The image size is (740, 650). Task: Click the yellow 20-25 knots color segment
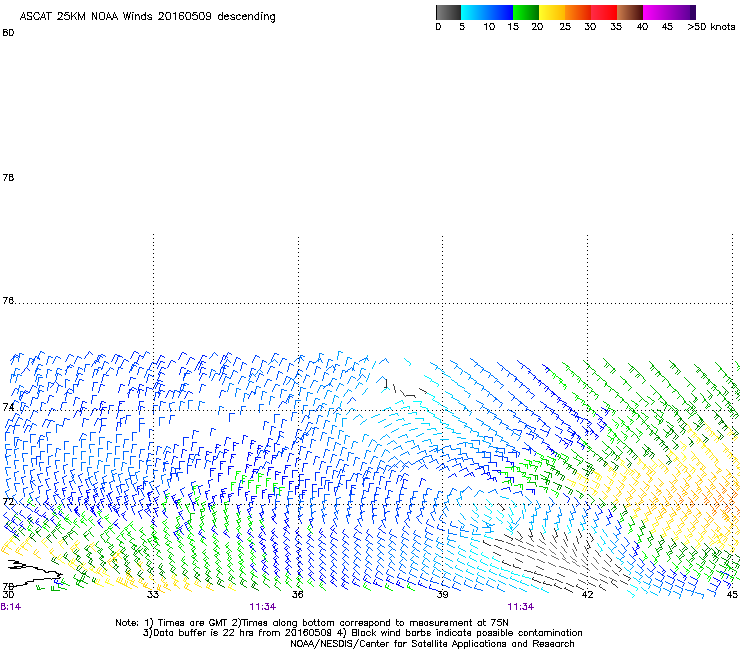point(552,12)
